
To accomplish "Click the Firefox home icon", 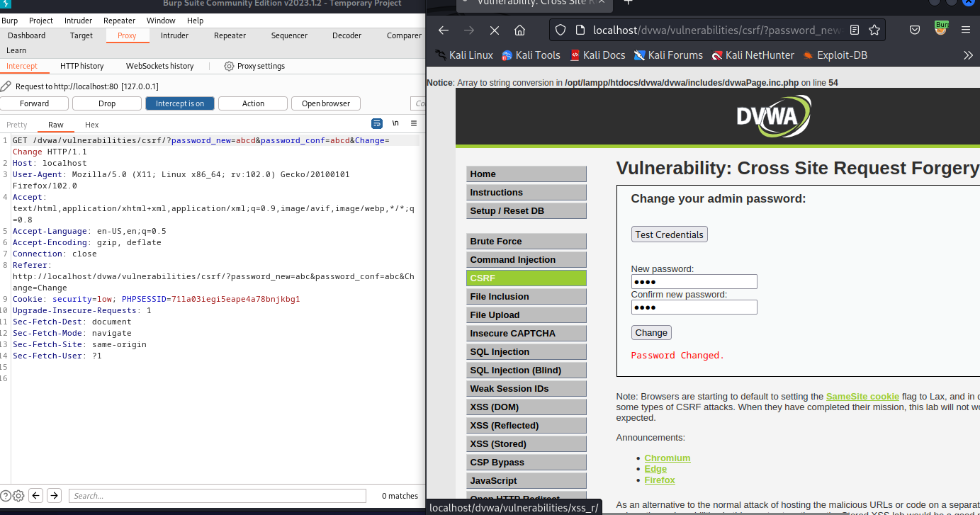I will pyautogui.click(x=520, y=30).
